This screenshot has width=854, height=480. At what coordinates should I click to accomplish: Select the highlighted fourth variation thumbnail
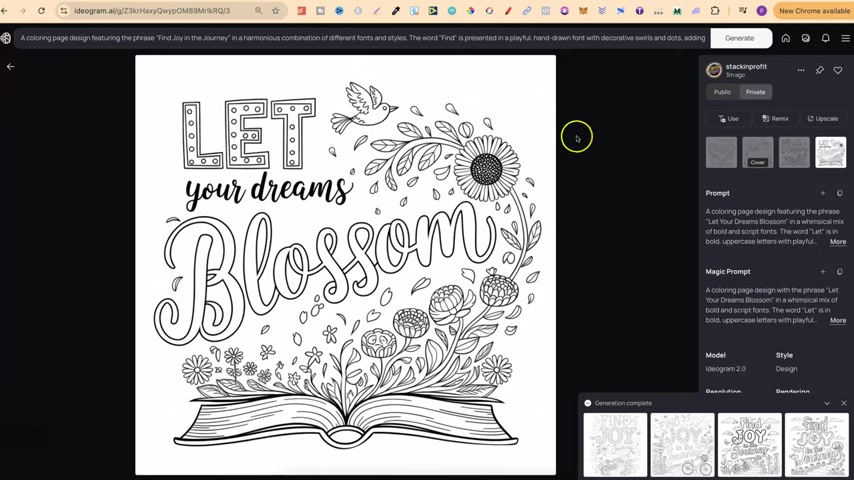(831, 152)
